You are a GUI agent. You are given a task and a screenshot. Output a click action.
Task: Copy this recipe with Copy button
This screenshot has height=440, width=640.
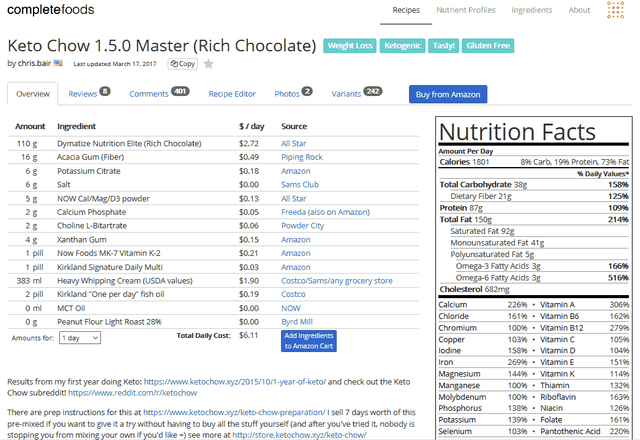182,64
